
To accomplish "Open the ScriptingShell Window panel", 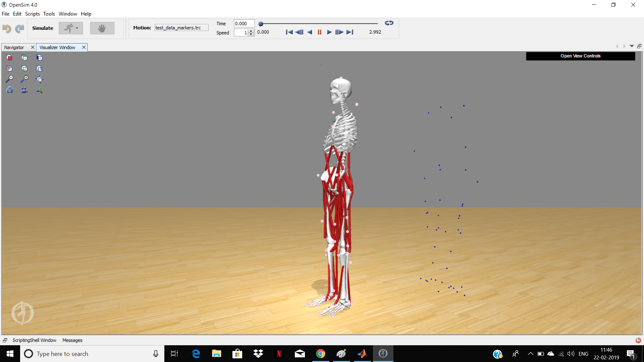I will pyautogui.click(x=34, y=340).
